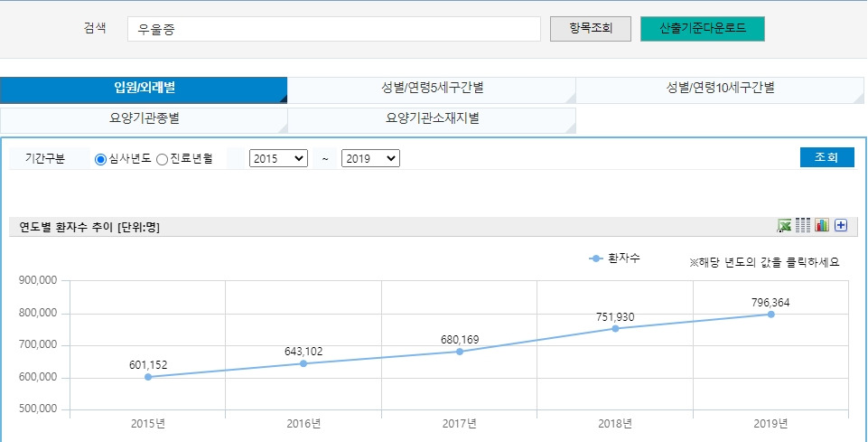This screenshot has height=442, width=868.
Task: Select the 진료년월 radio button
Action: pyautogui.click(x=163, y=159)
